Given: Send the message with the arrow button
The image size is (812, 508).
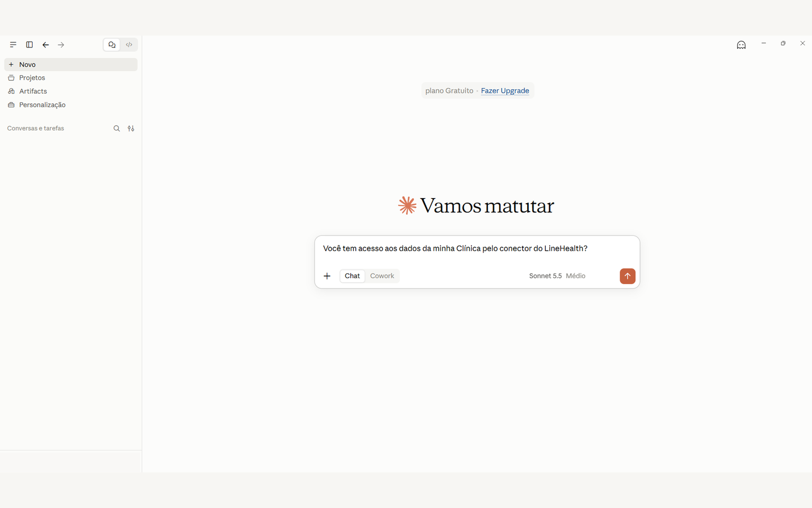Looking at the screenshot, I should [x=628, y=276].
